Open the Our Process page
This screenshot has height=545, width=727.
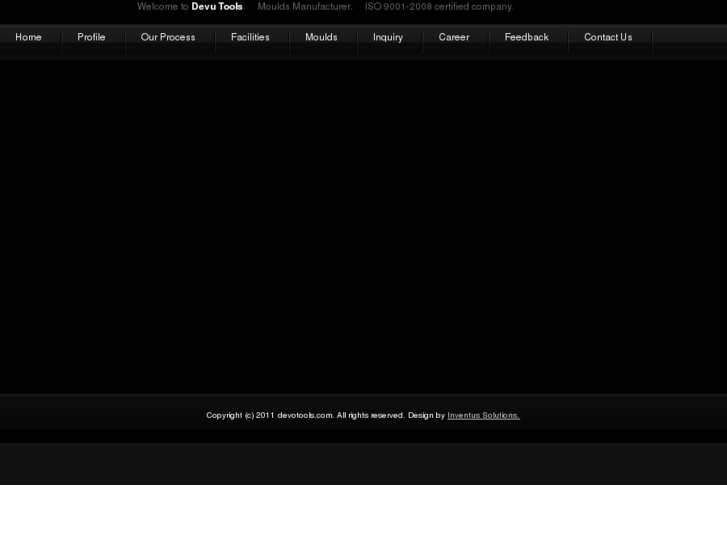168,37
